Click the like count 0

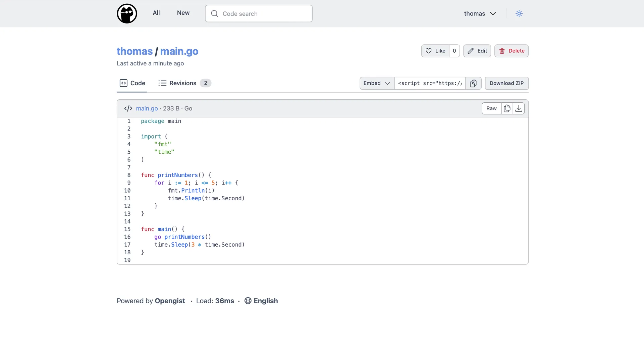pos(454,51)
